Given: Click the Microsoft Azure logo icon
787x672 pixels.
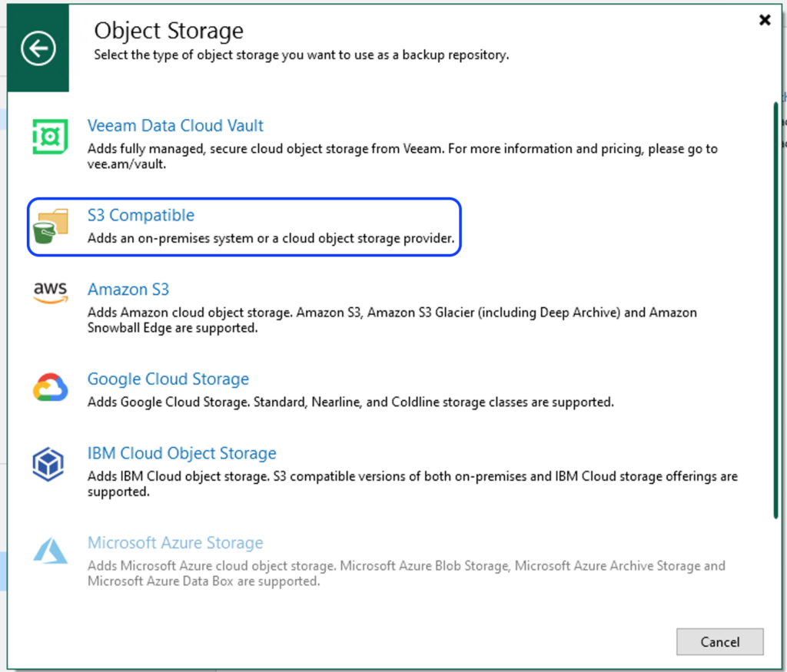Looking at the screenshot, I should point(50,551).
